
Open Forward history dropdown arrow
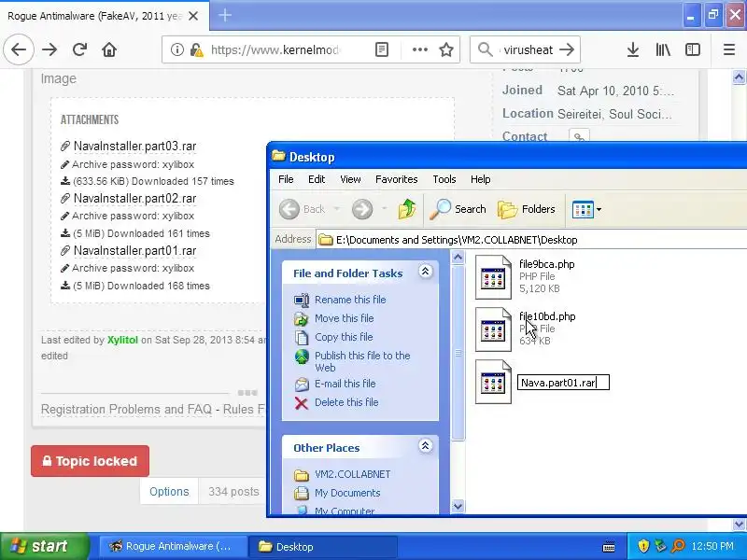point(384,209)
